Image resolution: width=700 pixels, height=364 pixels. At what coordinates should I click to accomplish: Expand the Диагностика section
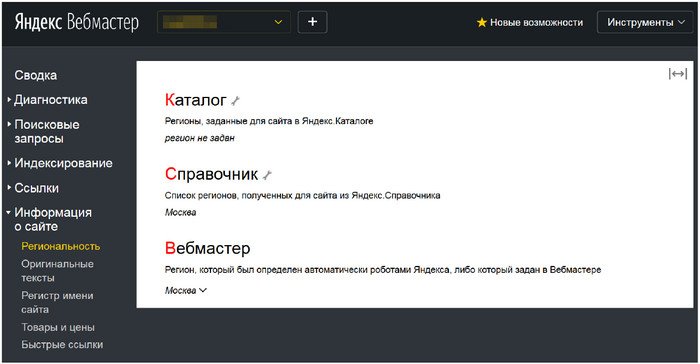(50, 100)
